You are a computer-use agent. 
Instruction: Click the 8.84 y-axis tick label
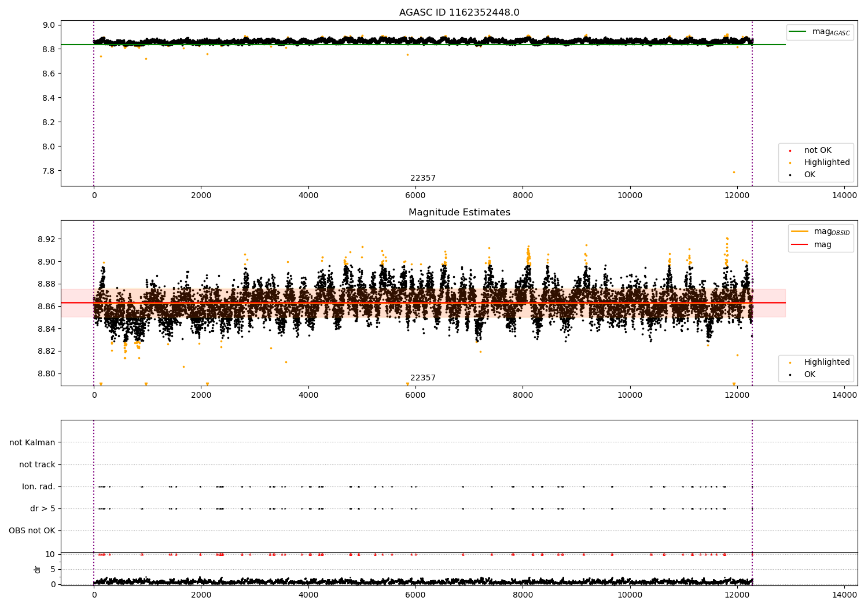click(x=46, y=329)
